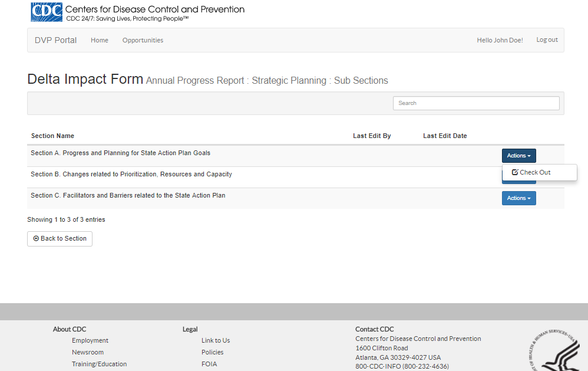Viewport: 588px width, 371px height.
Task: Sort table by Last Edit Date
Action: click(x=445, y=136)
